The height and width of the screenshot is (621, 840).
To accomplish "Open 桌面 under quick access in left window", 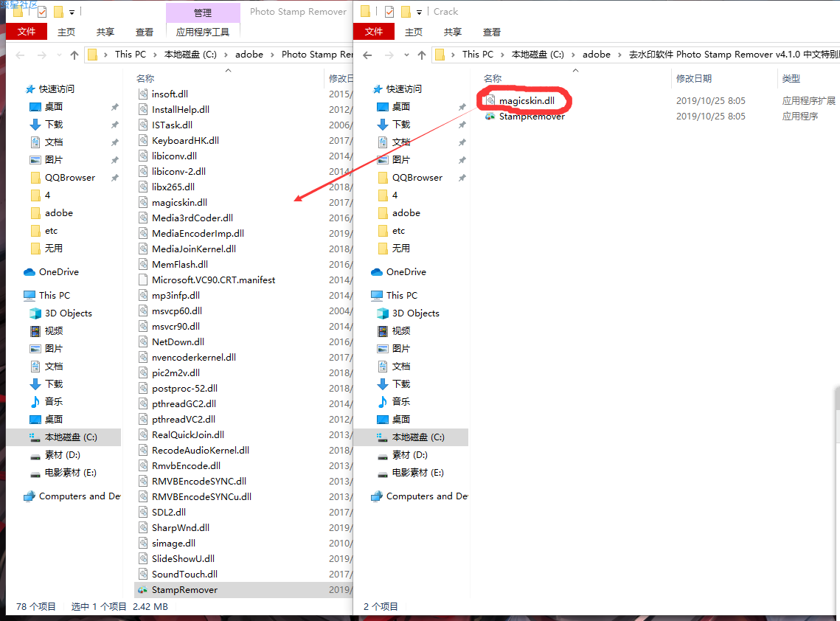I will pyautogui.click(x=54, y=107).
